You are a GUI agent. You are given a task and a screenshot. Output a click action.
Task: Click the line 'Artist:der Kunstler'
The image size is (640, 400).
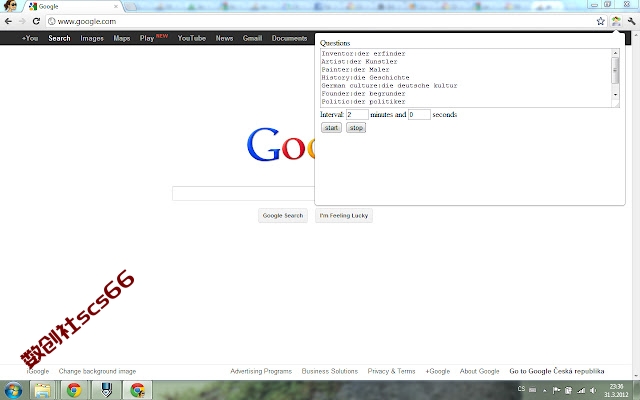tap(359, 62)
